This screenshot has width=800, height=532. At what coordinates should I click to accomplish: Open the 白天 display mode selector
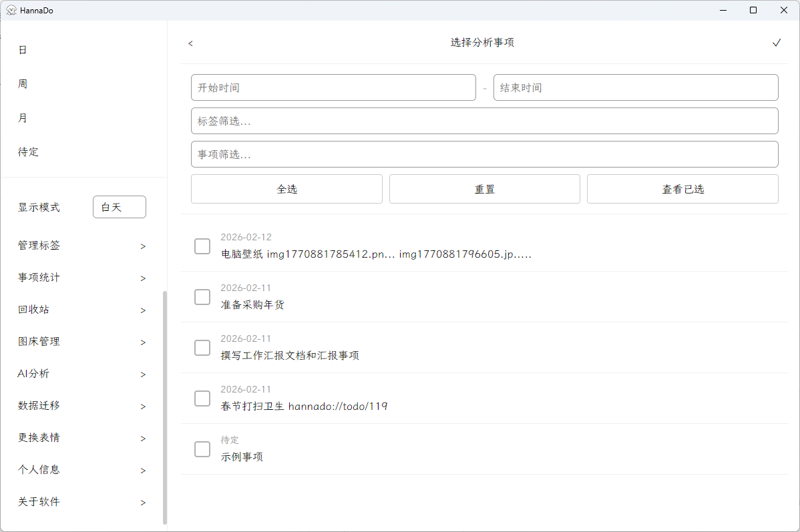coord(119,207)
